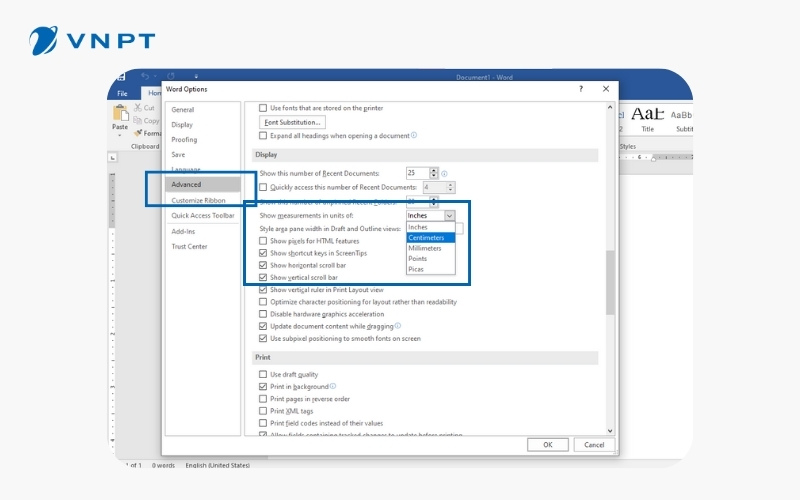Click the Cut scissors icon

[x=137, y=107]
